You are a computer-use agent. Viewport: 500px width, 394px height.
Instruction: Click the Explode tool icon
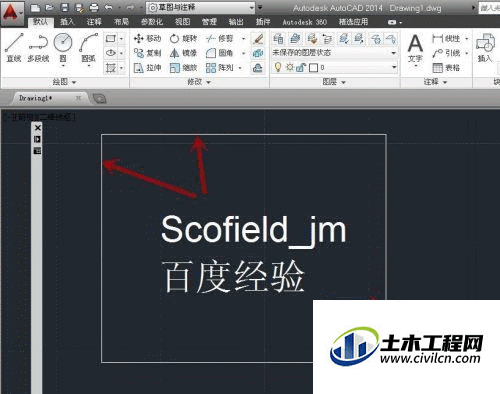pos(258,53)
